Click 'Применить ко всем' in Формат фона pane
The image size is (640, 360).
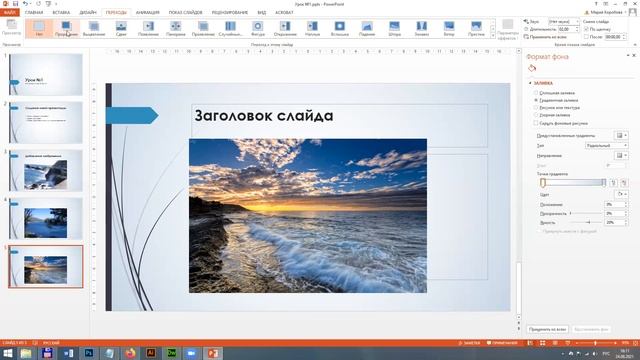547,329
